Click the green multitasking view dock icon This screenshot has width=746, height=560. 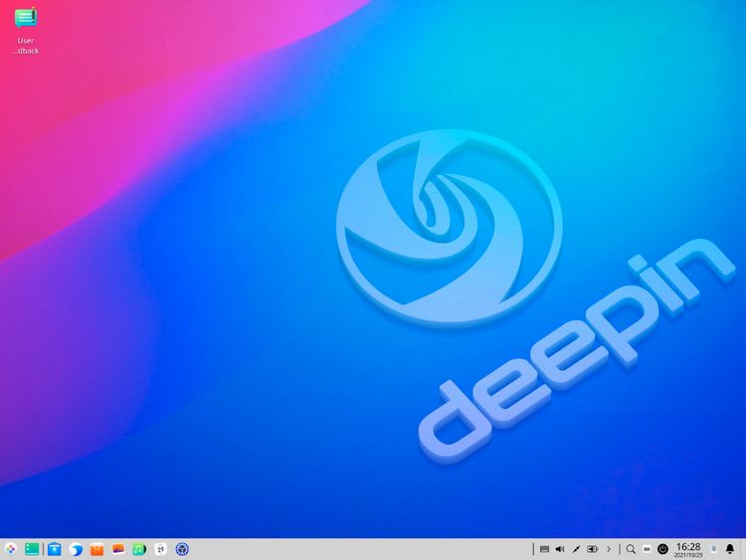click(x=32, y=549)
